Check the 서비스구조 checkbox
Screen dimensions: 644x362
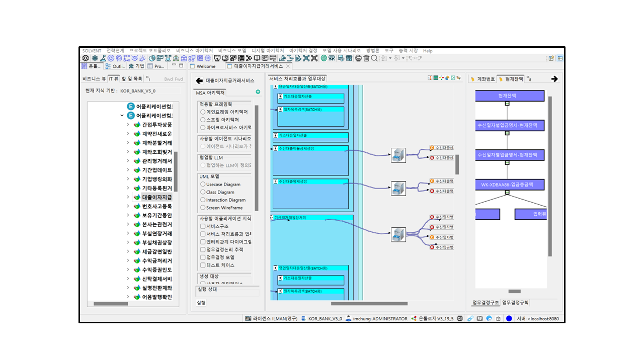[x=203, y=226]
